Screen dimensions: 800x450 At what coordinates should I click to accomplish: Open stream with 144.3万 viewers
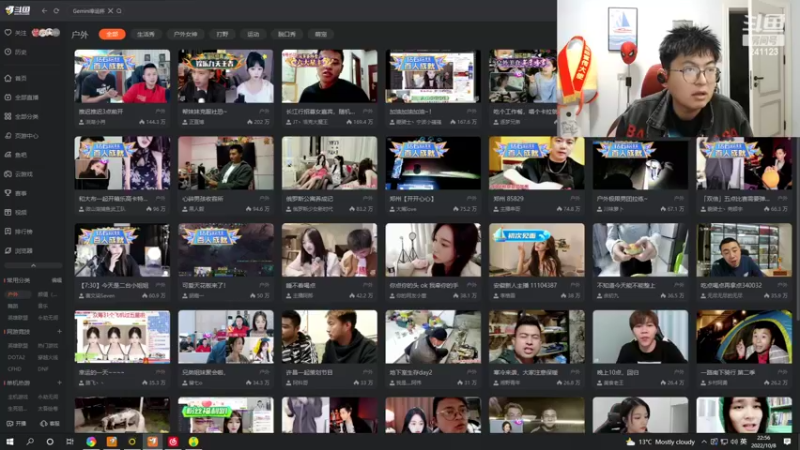pyautogui.click(x=122, y=76)
